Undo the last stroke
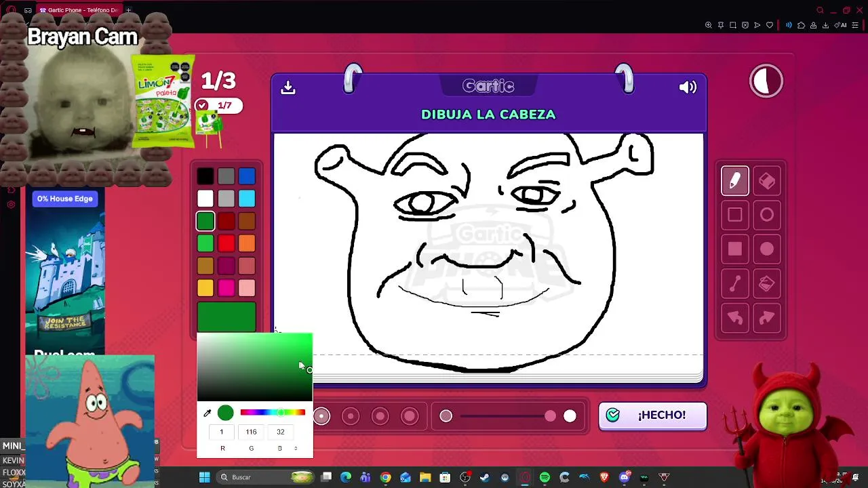The image size is (868, 488). tap(735, 318)
